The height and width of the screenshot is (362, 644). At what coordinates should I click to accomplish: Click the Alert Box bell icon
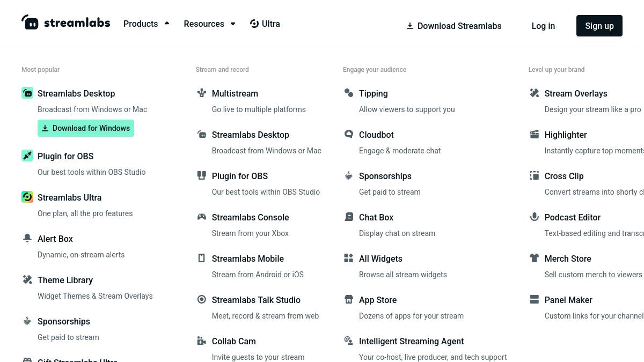click(x=27, y=238)
